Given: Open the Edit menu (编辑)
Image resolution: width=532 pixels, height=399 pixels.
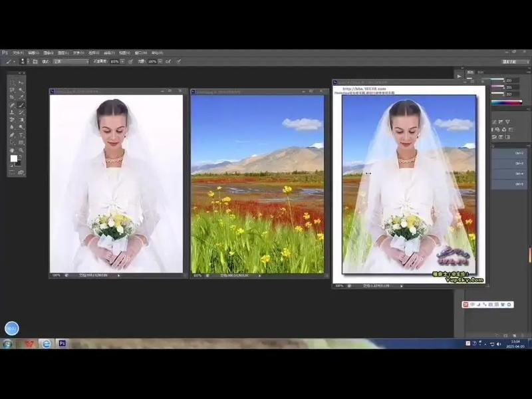Looking at the screenshot, I should point(33,53).
